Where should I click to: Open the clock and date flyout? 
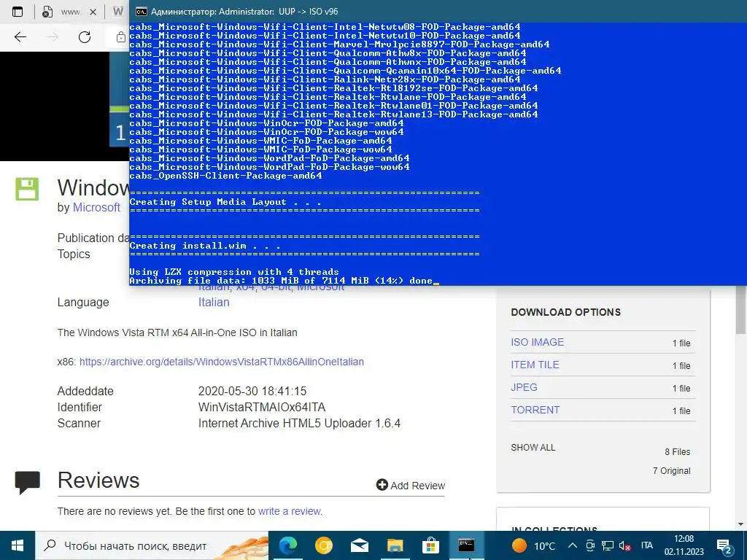click(684, 545)
